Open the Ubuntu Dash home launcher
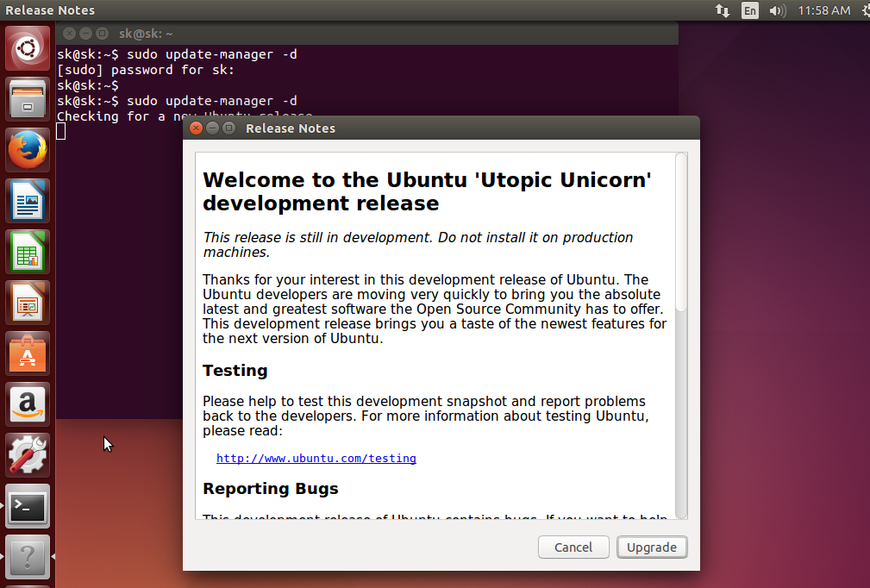Viewport: 870px width, 588px height. pos(28,49)
